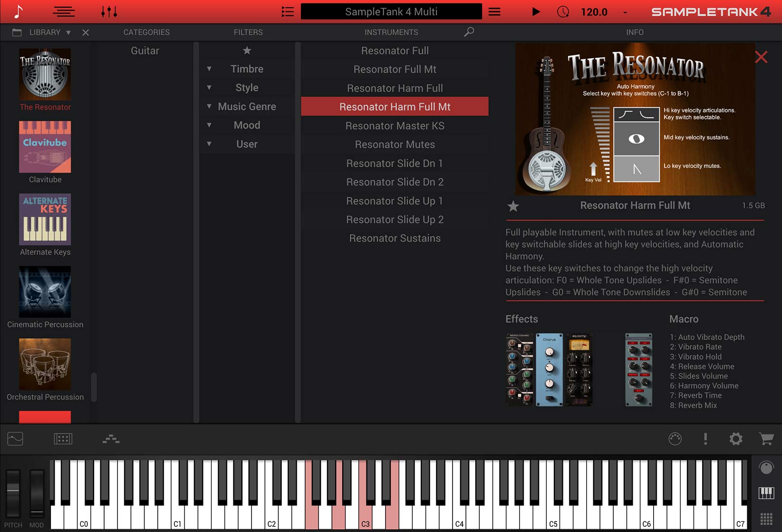Open the mixer sliders view

tap(109, 11)
